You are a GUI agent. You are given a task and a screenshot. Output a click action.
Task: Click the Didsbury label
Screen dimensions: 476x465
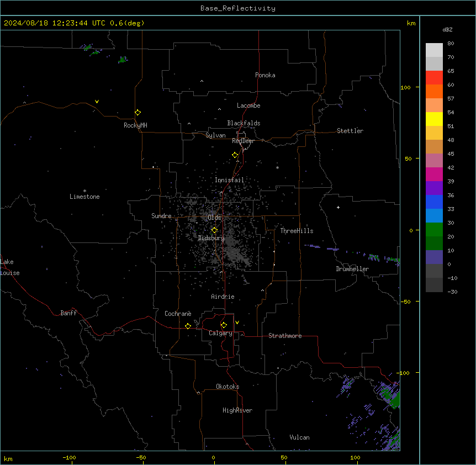211,238
